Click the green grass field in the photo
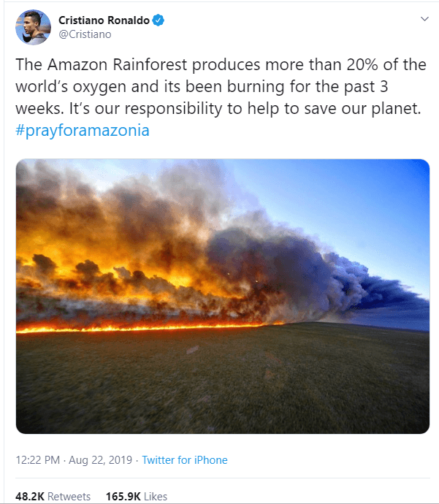The height and width of the screenshot is (504, 439). pos(219,387)
